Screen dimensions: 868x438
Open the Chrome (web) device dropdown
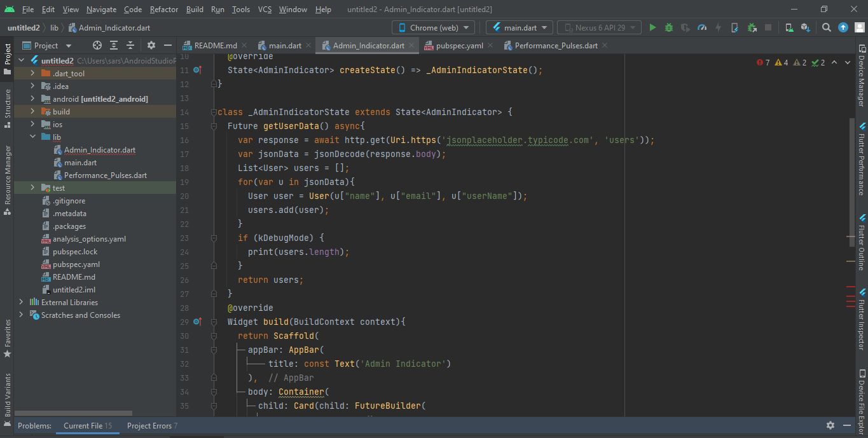pyautogui.click(x=433, y=27)
